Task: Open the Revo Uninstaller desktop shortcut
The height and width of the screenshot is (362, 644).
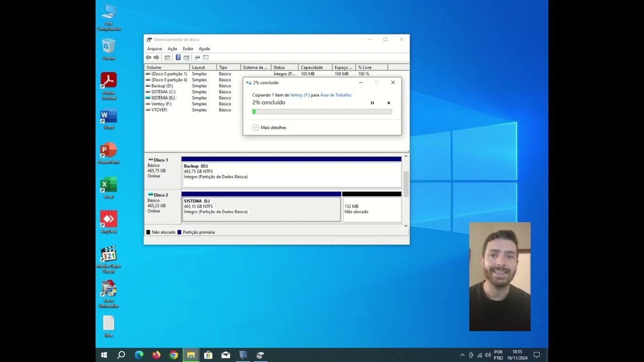Action: [109, 294]
